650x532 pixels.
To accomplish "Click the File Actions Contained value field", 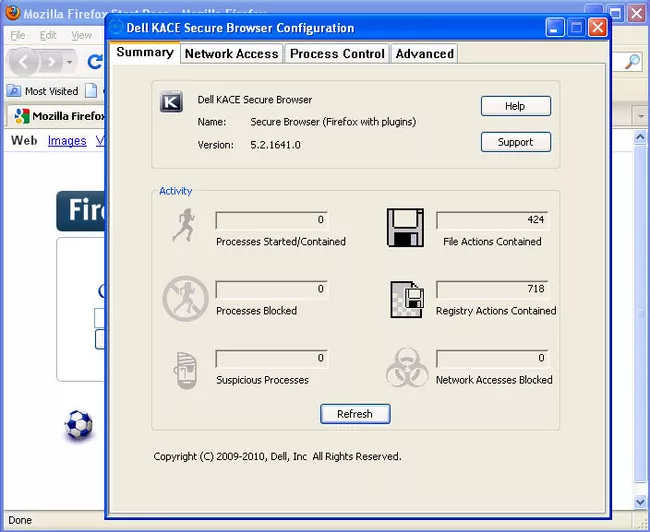I will [x=492, y=220].
